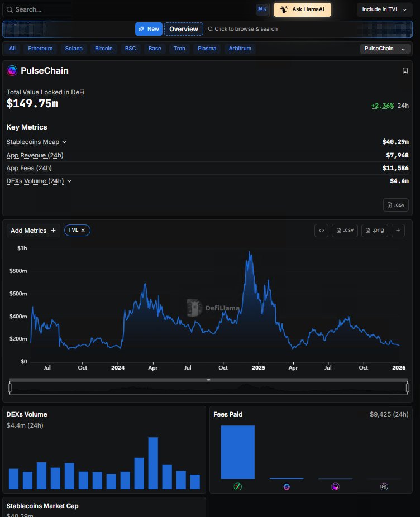Select the All chains filter

pos(12,49)
